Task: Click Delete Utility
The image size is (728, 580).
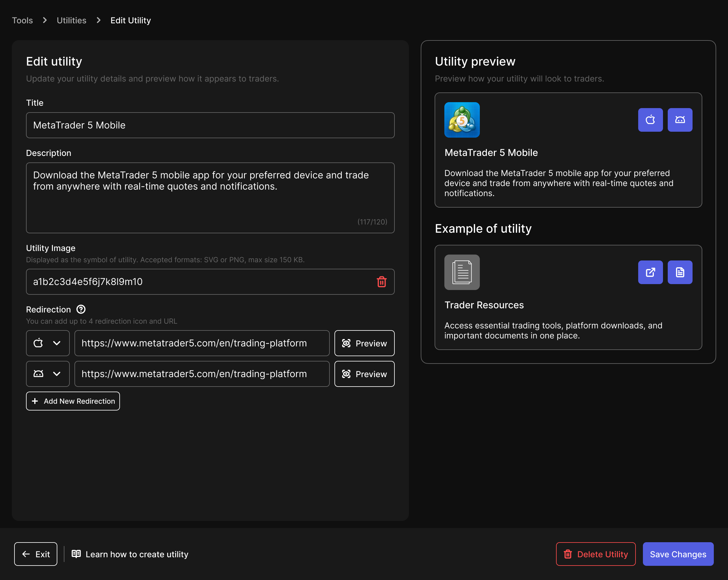Action: 595,554
